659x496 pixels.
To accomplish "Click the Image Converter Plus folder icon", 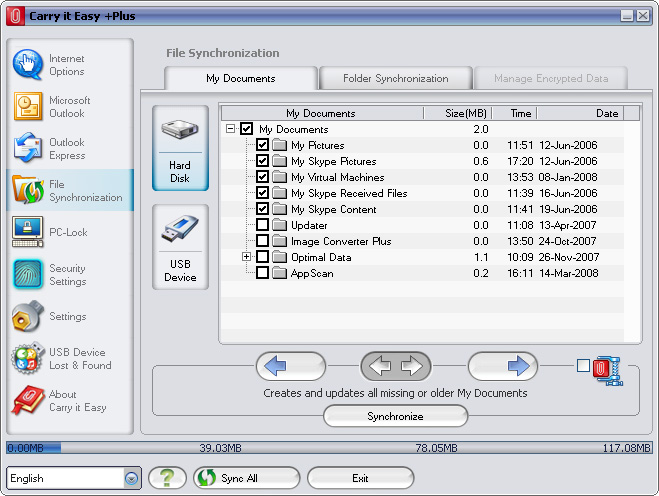I will (x=279, y=241).
